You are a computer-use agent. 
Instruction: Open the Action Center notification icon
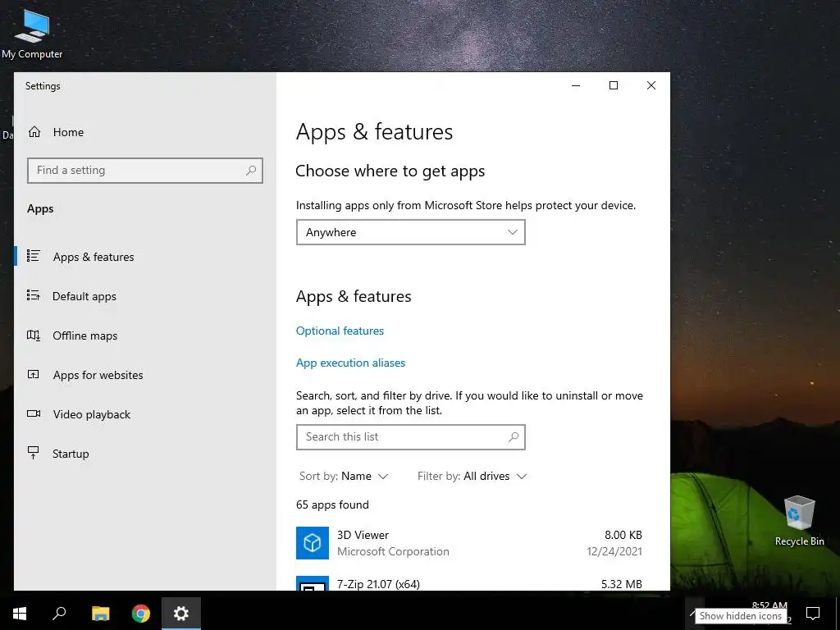tap(813, 614)
